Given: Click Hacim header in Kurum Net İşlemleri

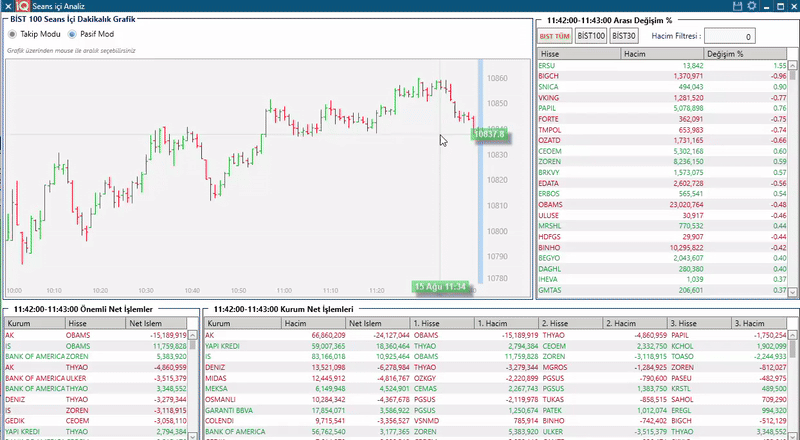Looking at the screenshot, I should [x=313, y=323].
